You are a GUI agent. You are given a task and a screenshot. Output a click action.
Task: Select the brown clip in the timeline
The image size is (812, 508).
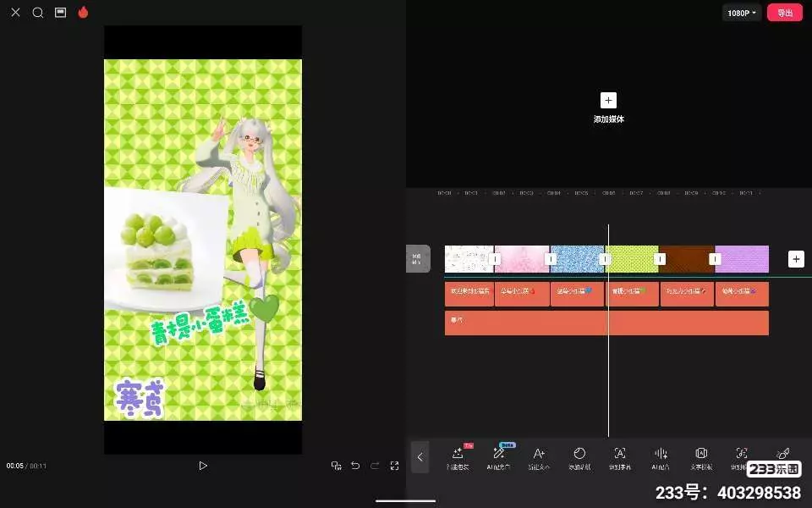(687, 259)
